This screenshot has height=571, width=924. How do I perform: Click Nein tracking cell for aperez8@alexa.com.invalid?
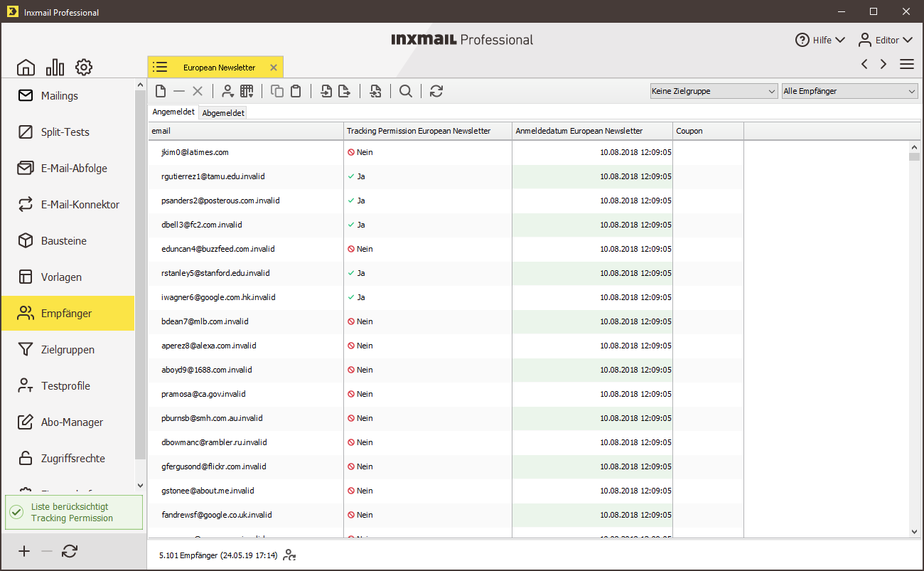pos(428,346)
